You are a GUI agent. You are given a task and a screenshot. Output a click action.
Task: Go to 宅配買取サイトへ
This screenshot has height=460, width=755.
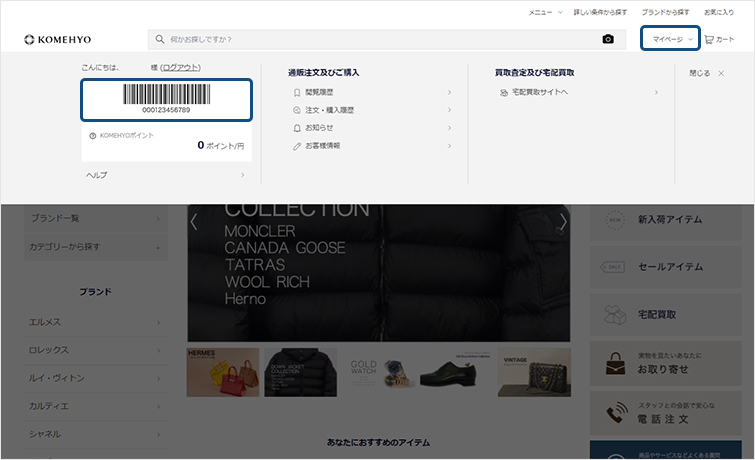pyautogui.click(x=540, y=92)
